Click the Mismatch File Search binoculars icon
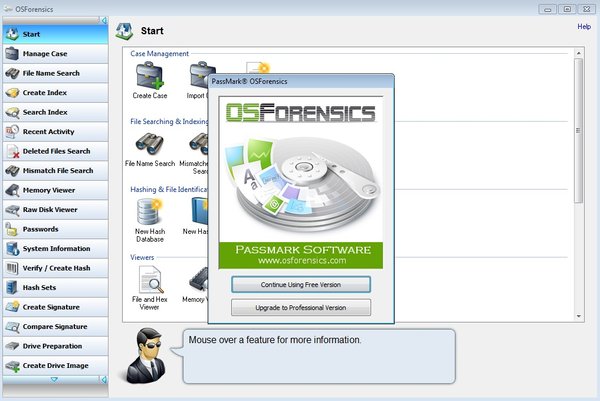Image resolution: width=600 pixels, height=401 pixels. point(13,171)
